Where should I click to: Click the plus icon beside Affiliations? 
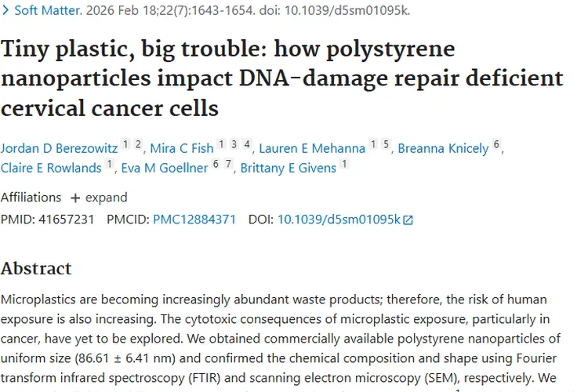pyautogui.click(x=75, y=198)
